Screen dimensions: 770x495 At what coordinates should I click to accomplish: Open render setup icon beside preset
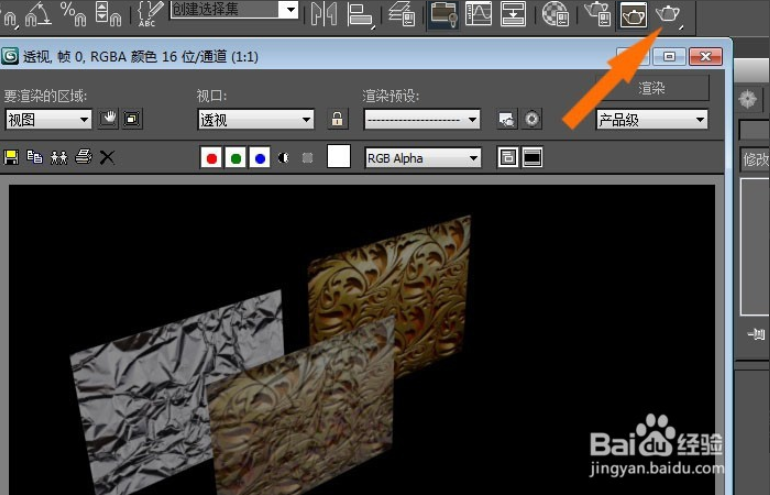pos(507,119)
